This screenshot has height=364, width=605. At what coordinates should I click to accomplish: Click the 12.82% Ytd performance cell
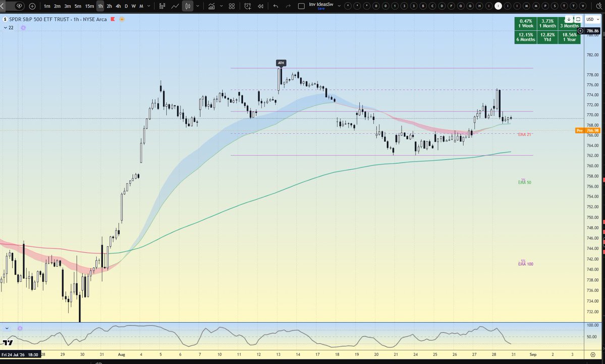tap(547, 37)
